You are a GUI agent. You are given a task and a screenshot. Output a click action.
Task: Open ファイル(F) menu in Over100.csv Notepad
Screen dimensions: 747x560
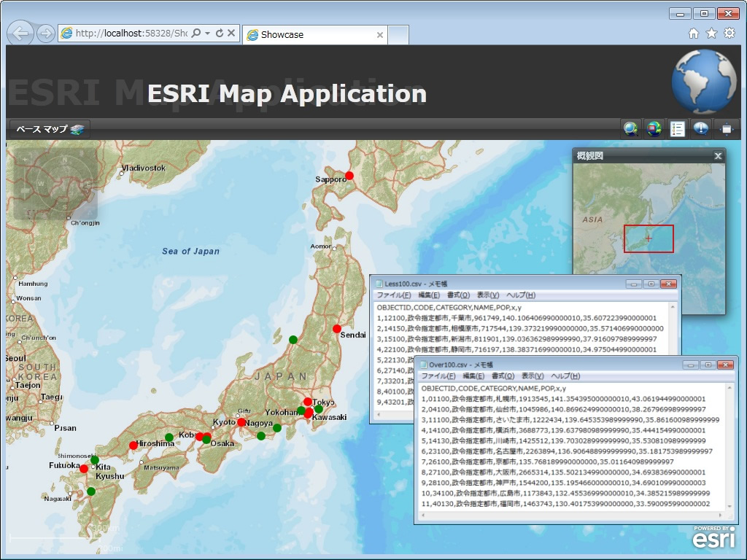[438, 376]
